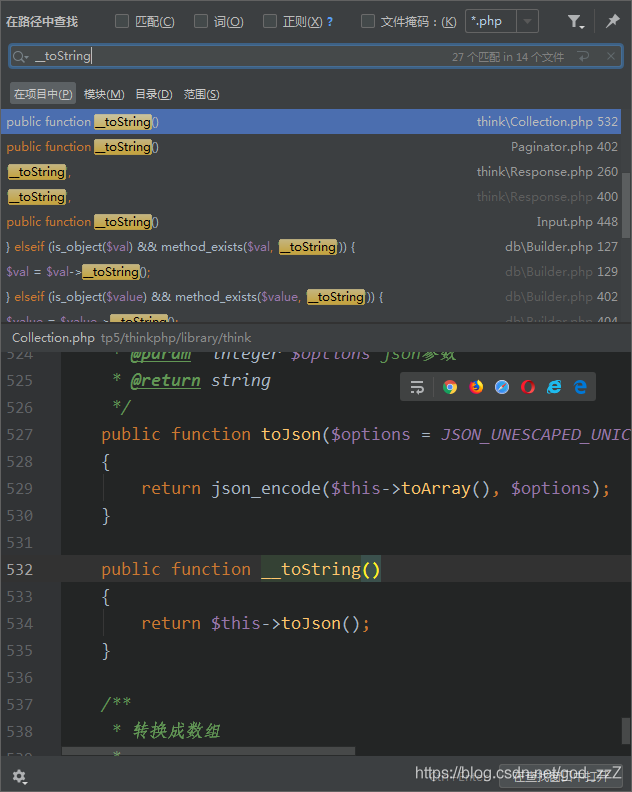Open preview in Firefox browser
The height and width of the screenshot is (792, 632).
click(476, 387)
